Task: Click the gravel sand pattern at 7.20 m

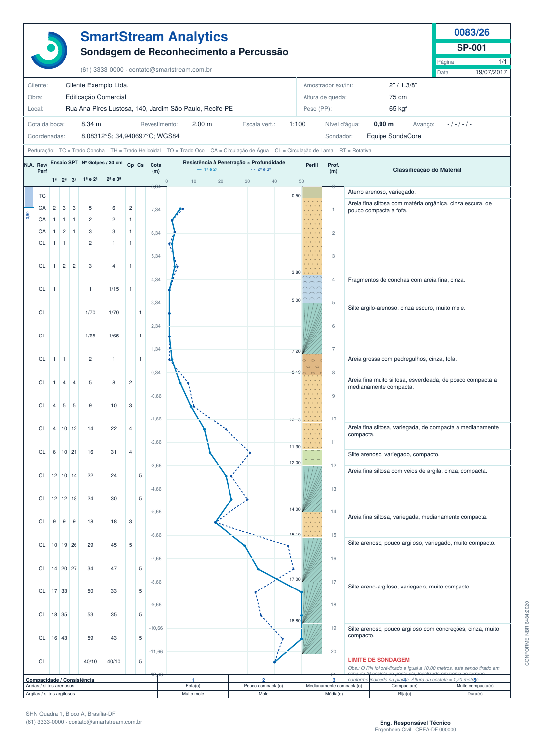Action: (312, 364)
